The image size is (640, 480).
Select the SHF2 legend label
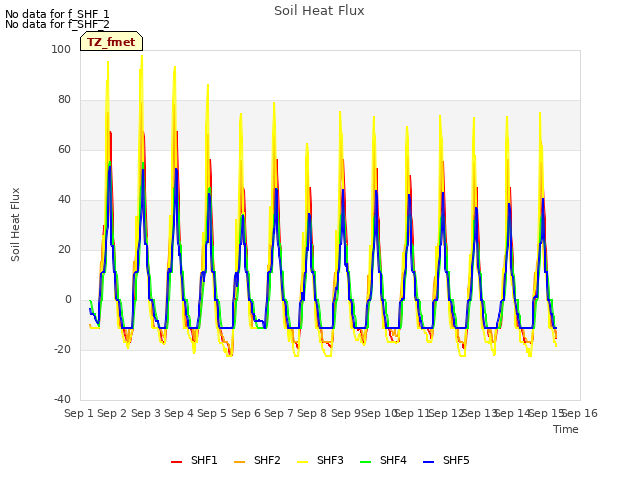[x=267, y=460]
